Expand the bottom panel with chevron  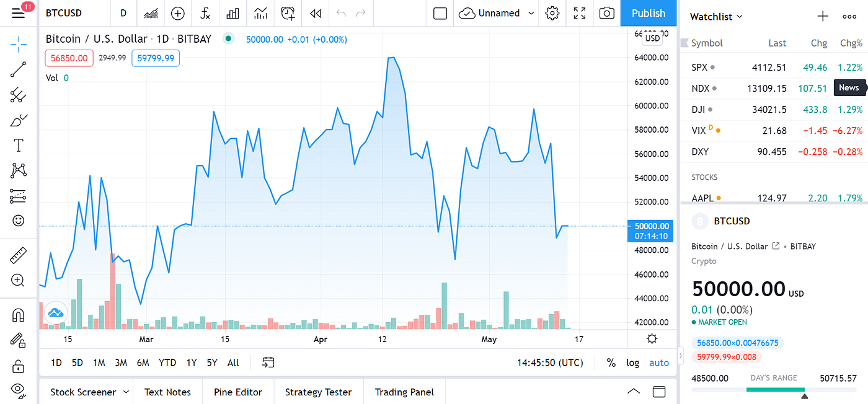633,392
